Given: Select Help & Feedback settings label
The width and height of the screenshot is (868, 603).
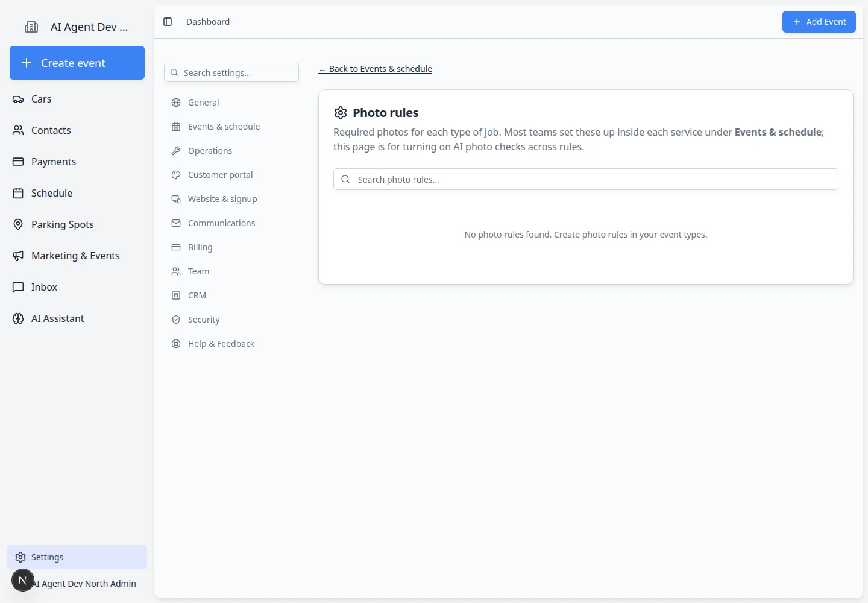Looking at the screenshot, I should tap(221, 344).
